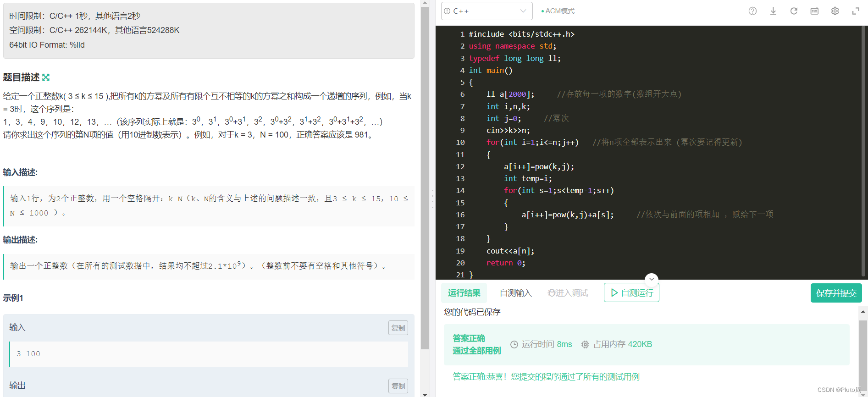Click 进入调试 debug option
This screenshot has width=868, height=397.
click(568, 293)
